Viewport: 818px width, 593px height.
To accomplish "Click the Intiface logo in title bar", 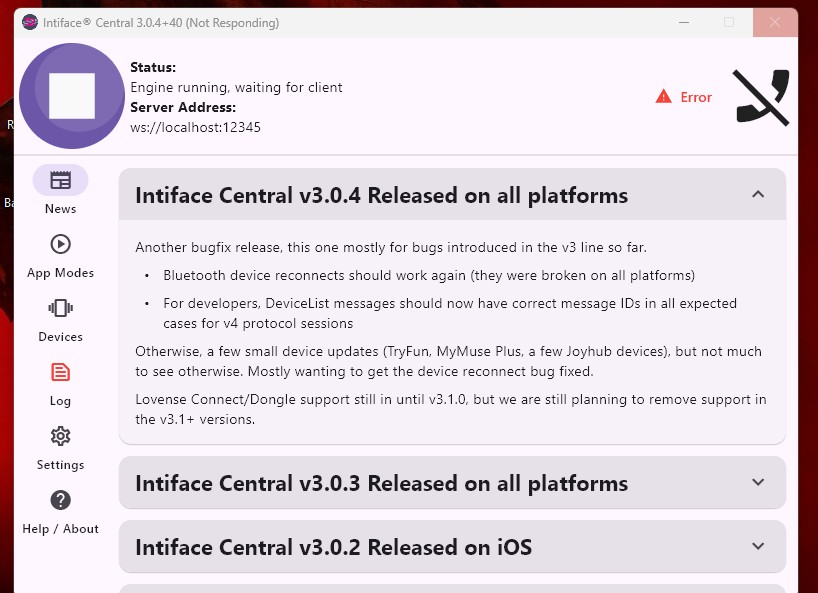I will (30, 23).
